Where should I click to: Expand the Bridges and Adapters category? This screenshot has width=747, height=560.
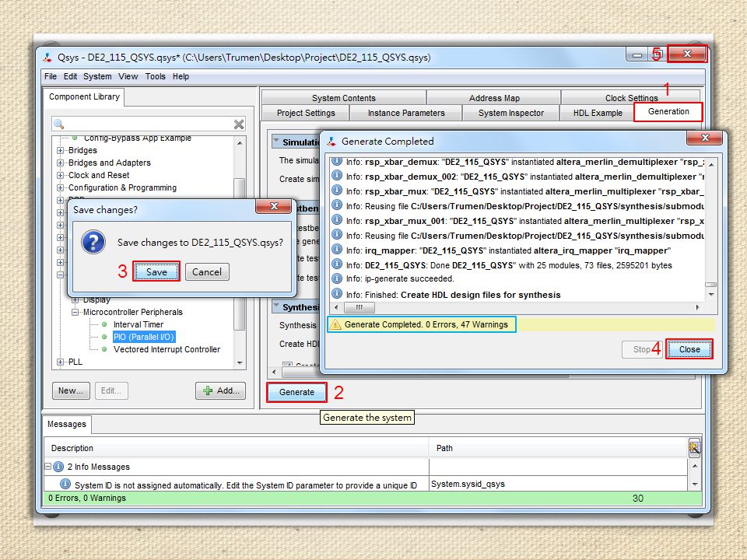pos(61,163)
